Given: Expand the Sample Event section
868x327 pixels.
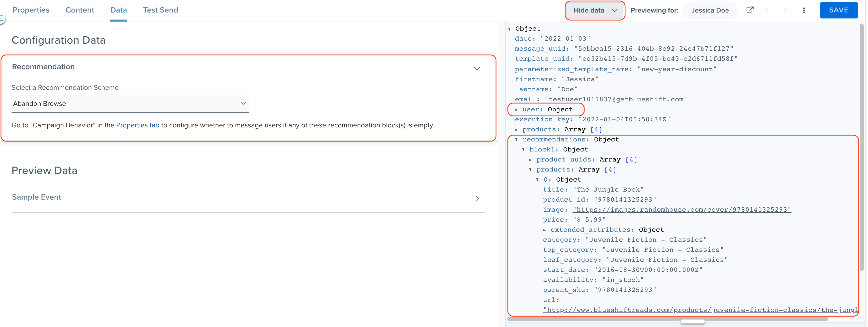Looking at the screenshot, I should tap(248, 198).
